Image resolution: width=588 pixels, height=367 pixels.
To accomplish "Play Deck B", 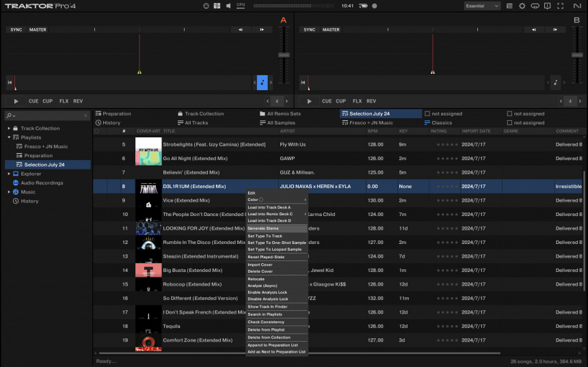I will (309, 101).
